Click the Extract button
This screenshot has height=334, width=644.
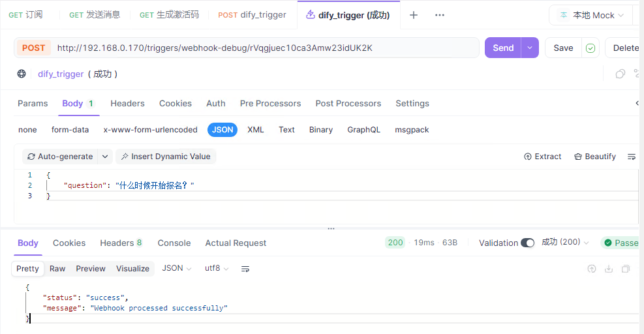click(543, 157)
